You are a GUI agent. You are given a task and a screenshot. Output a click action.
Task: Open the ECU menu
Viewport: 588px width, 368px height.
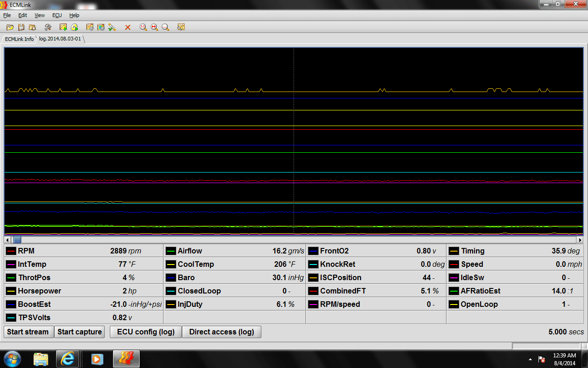click(57, 15)
